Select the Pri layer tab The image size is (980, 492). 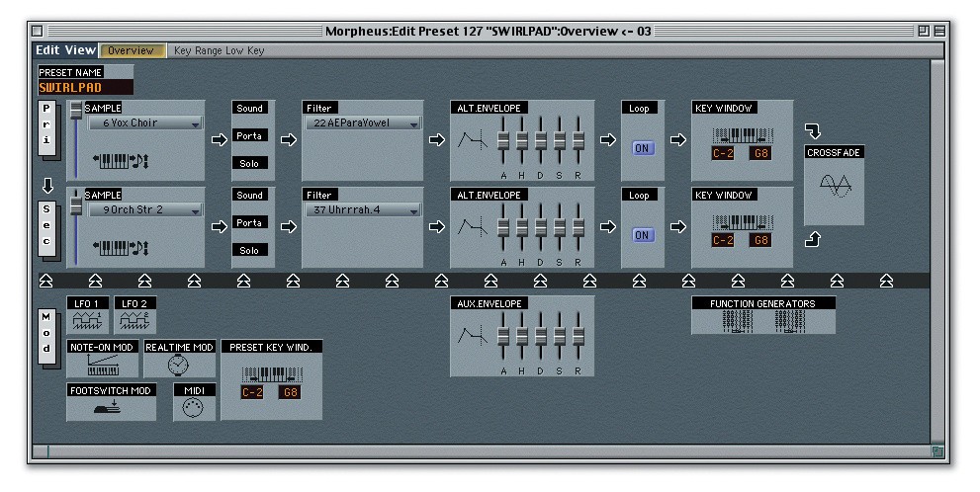coord(46,127)
